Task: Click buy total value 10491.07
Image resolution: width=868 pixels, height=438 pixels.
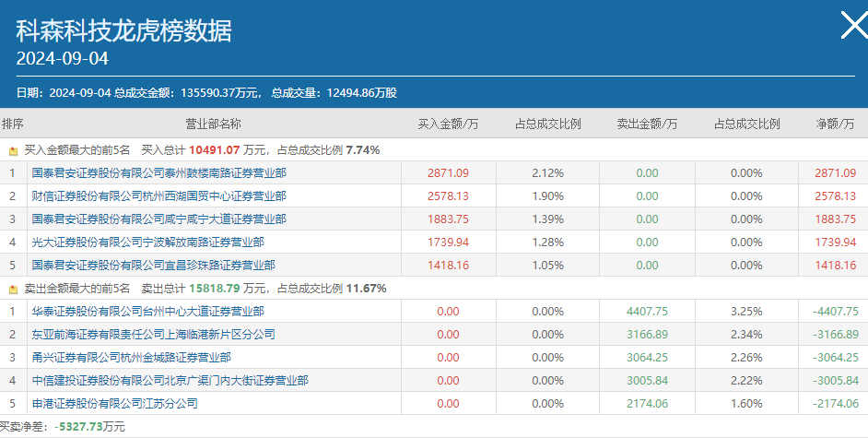Action: tap(214, 150)
